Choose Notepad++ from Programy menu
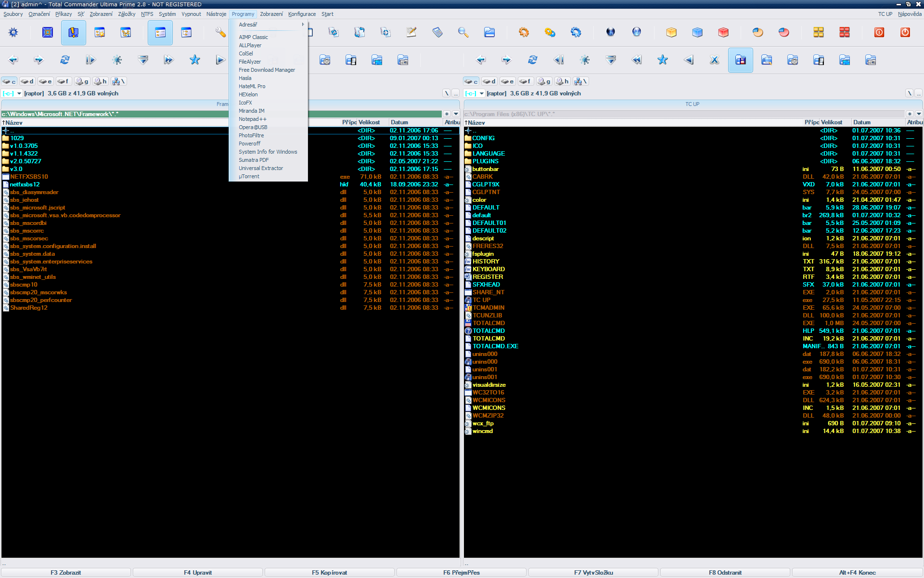Viewport: 924px width, 578px height. (x=269, y=119)
